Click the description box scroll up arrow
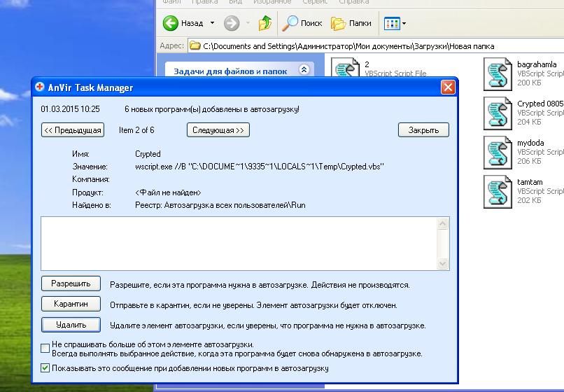The image size is (564, 392). 442,224
